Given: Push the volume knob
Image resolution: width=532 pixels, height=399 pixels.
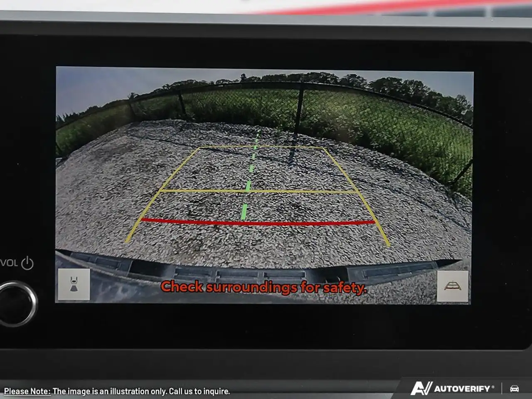Looking at the screenshot, I should 17,303.
